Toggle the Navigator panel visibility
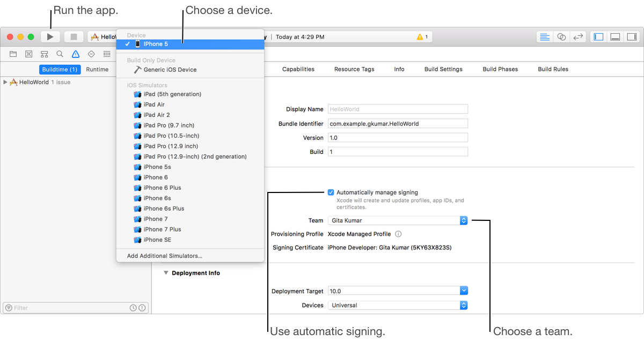 [x=599, y=37]
